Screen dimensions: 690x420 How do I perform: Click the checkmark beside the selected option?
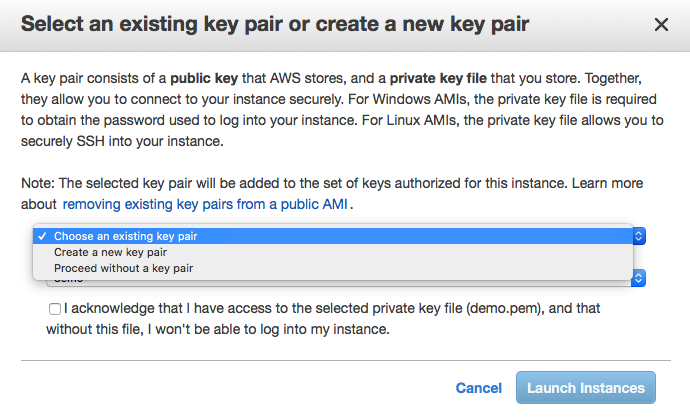tap(41, 236)
